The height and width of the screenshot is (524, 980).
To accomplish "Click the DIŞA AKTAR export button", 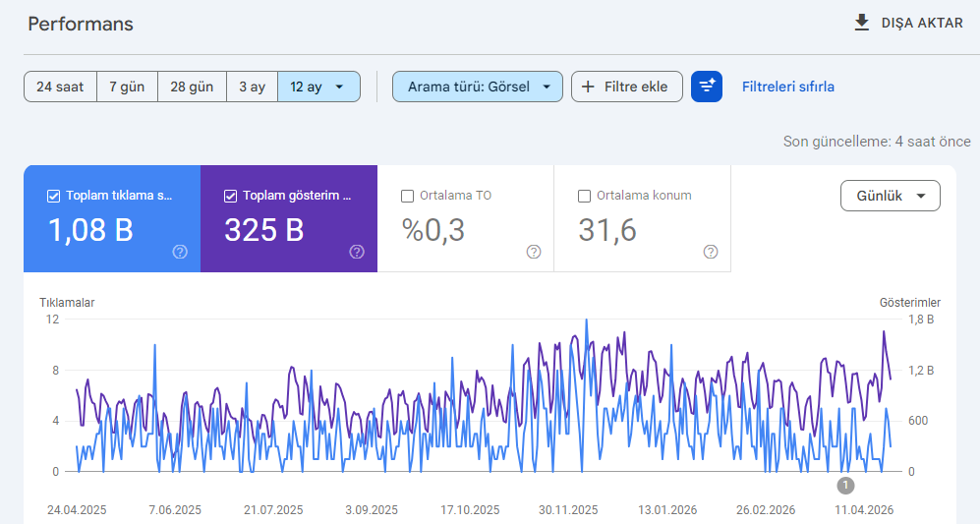I will [909, 24].
